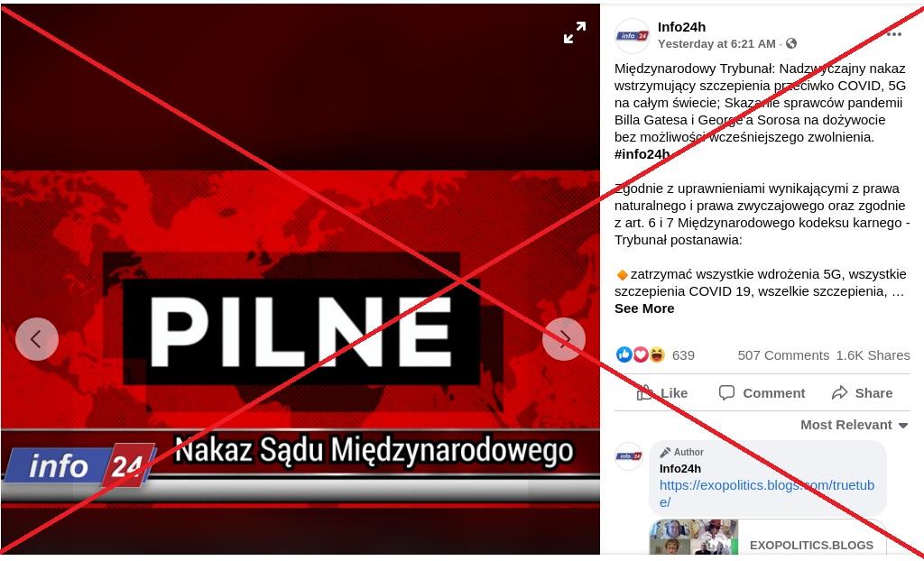Viewport: 924px width, 561px height.
Task: Click EXOPOLITICS.BLOGS link preview thumbnail
Action: coord(694,537)
